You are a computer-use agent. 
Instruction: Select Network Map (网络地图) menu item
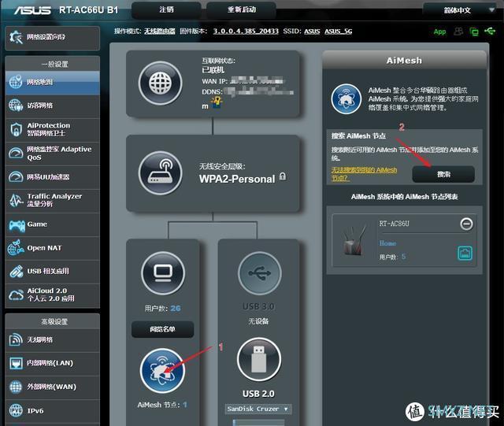tap(53, 83)
